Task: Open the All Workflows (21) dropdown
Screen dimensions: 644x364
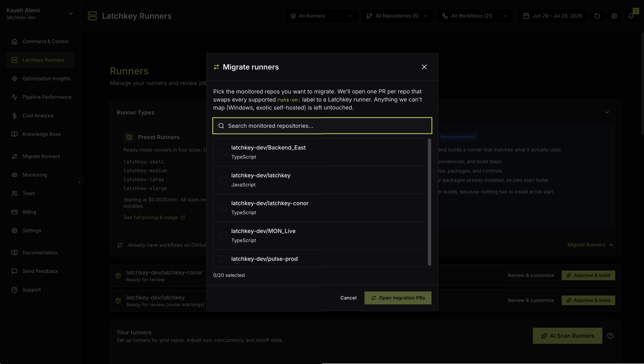Action: point(475,16)
